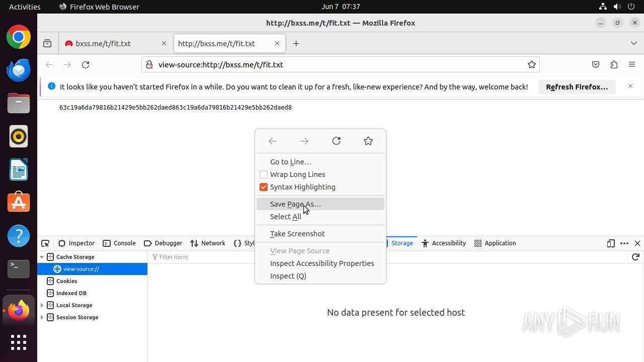Refresh the storage items list
The image size is (644, 362).
pos(635,257)
